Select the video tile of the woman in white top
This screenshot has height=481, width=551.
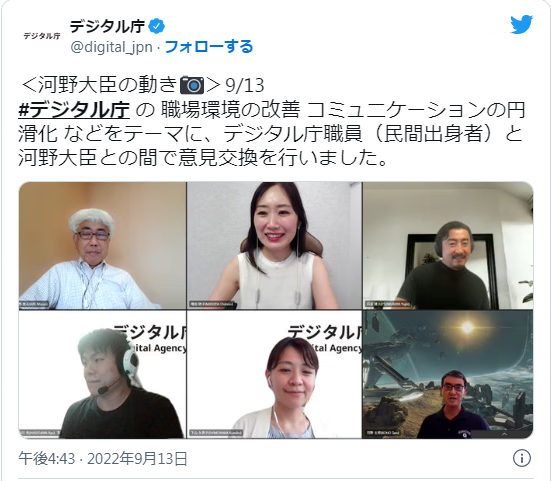[x=274, y=246]
